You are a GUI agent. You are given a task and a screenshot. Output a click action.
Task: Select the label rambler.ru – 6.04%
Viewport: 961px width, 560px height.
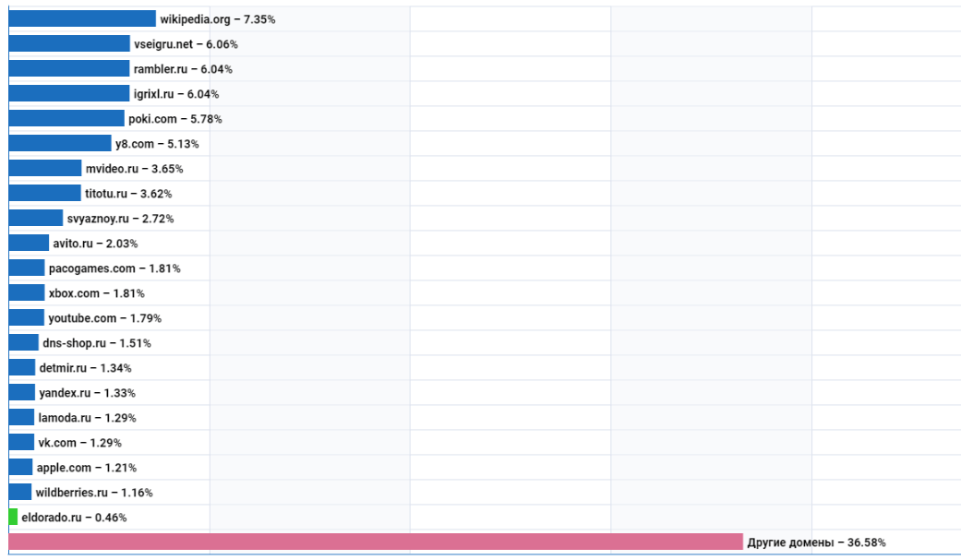coord(183,69)
